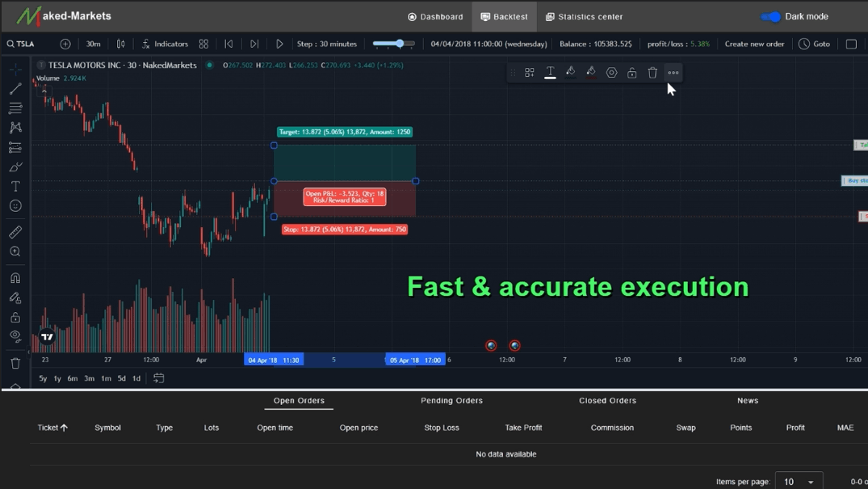Screen dimensions: 868x489
Task: Pick the ruler measure tool
Action: coord(15,233)
